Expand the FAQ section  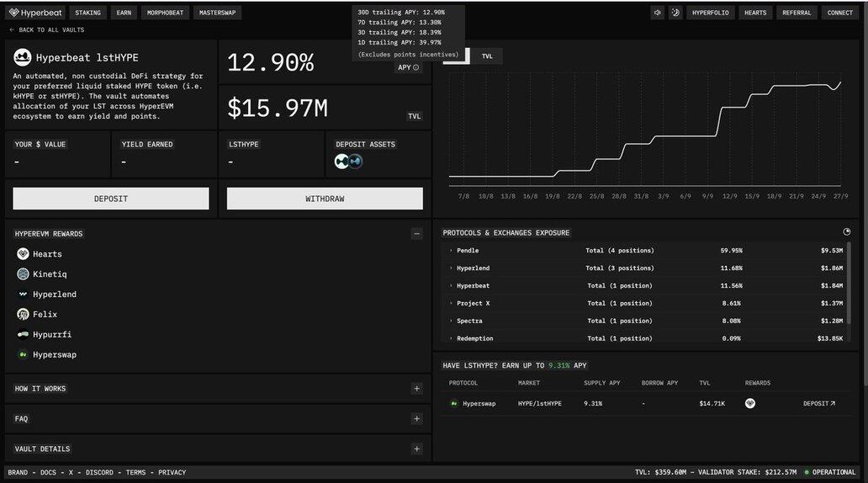417,419
